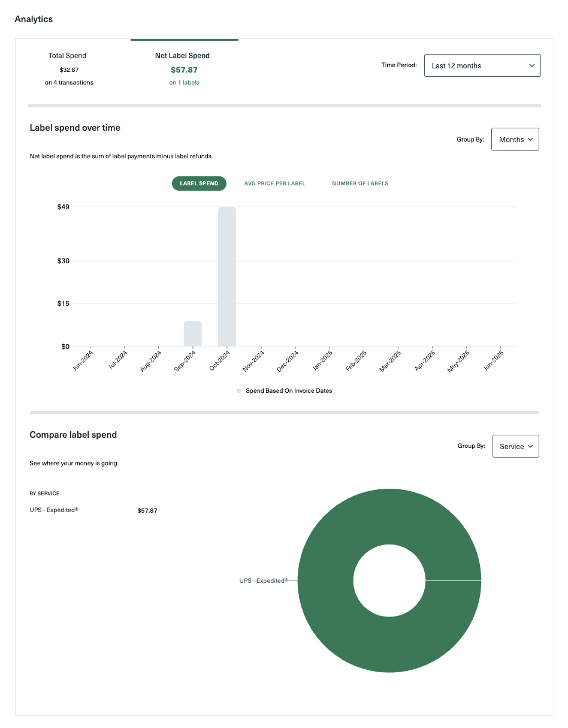568x728 pixels.
Task: Click UPS - Expedited in service list
Action: (x=54, y=510)
